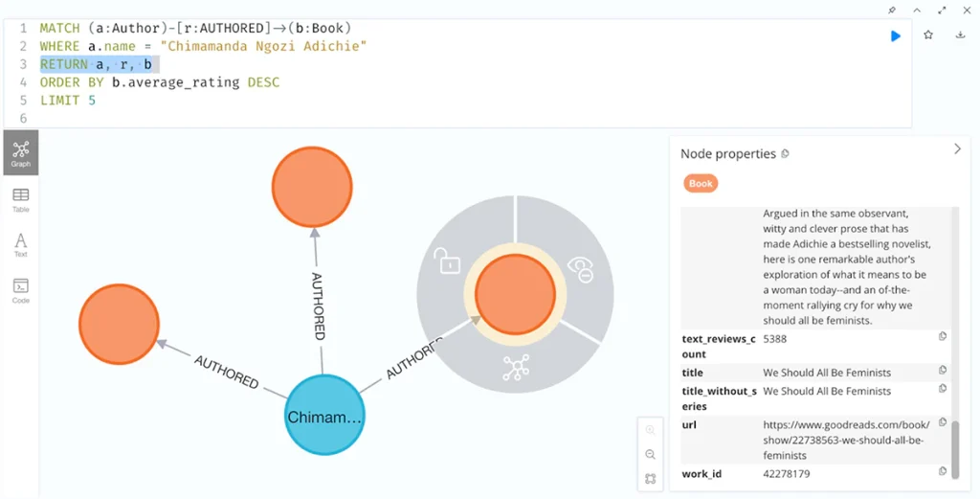Collapse the query frame with chevron
The image size is (980, 499).
click(917, 10)
